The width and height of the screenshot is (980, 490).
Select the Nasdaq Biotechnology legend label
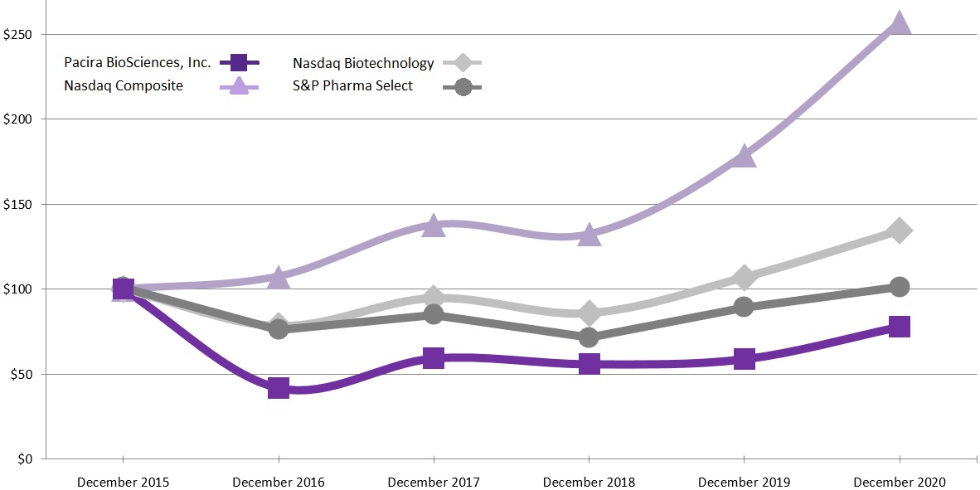363,63
